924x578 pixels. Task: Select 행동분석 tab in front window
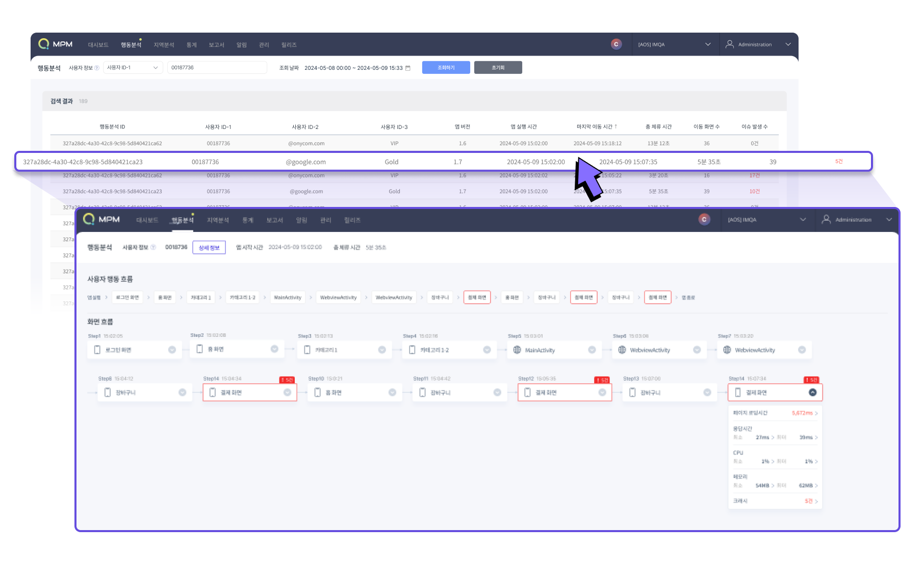183,220
